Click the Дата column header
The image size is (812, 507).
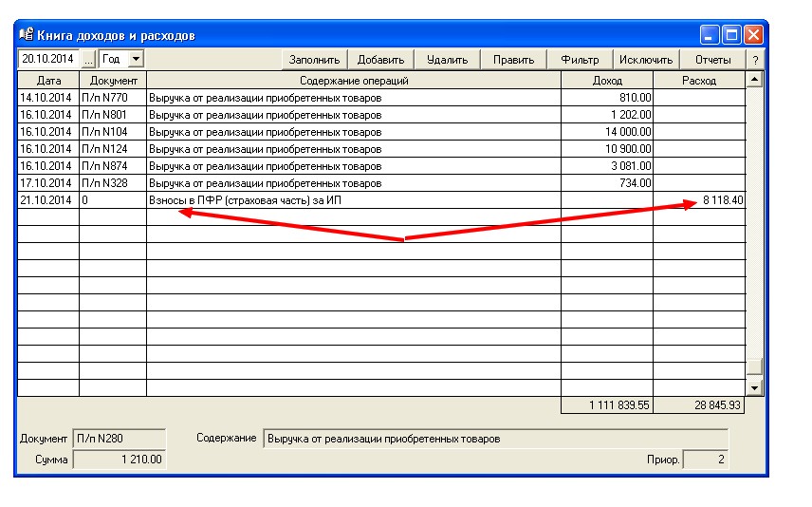click(x=48, y=81)
